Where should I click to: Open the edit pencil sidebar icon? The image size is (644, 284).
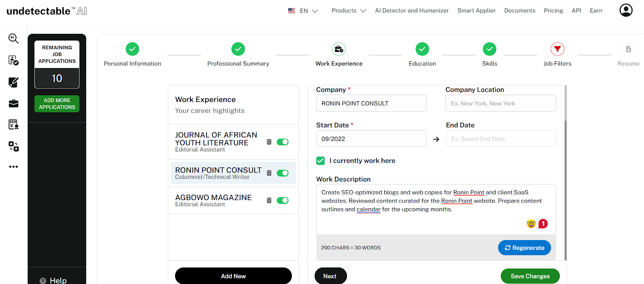click(x=13, y=82)
